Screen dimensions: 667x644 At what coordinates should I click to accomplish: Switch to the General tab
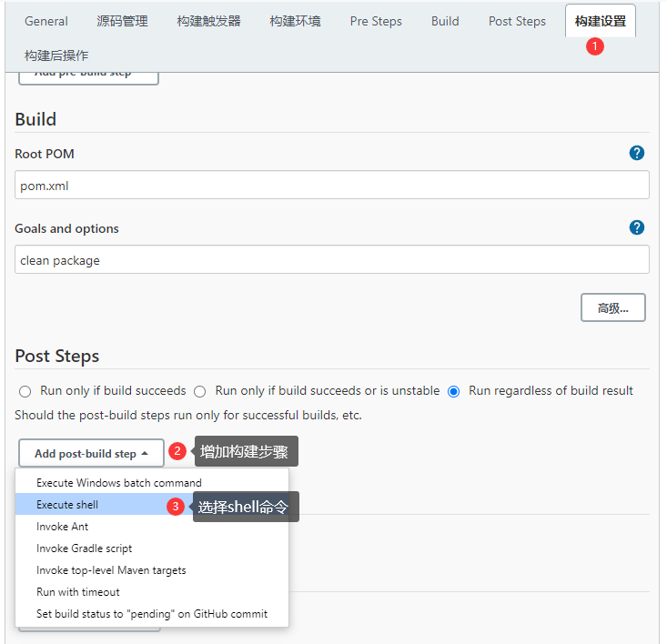(x=46, y=21)
